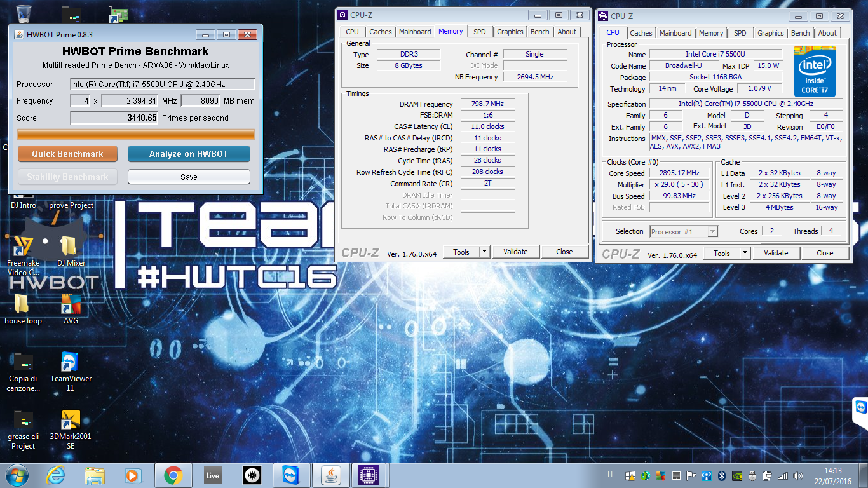Launch the 3DMark2001 SE desktop shortcut
This screenshot has width=868, height=488.
point(71,430)
